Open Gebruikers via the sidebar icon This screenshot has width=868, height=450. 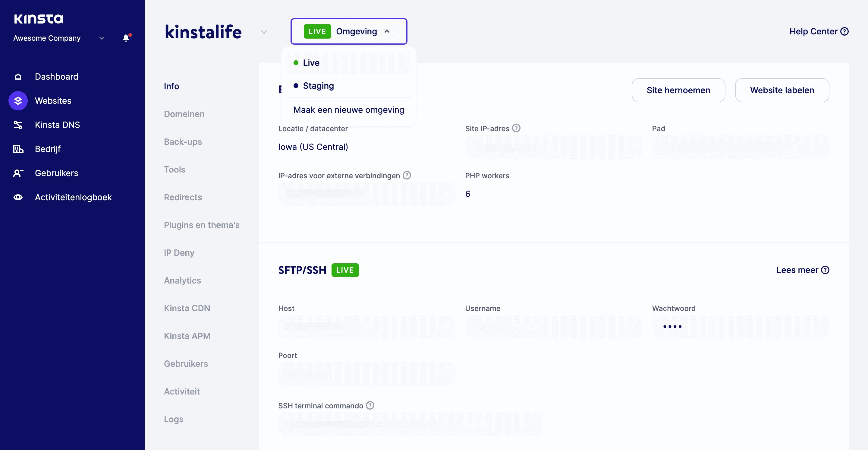[17, 173]
